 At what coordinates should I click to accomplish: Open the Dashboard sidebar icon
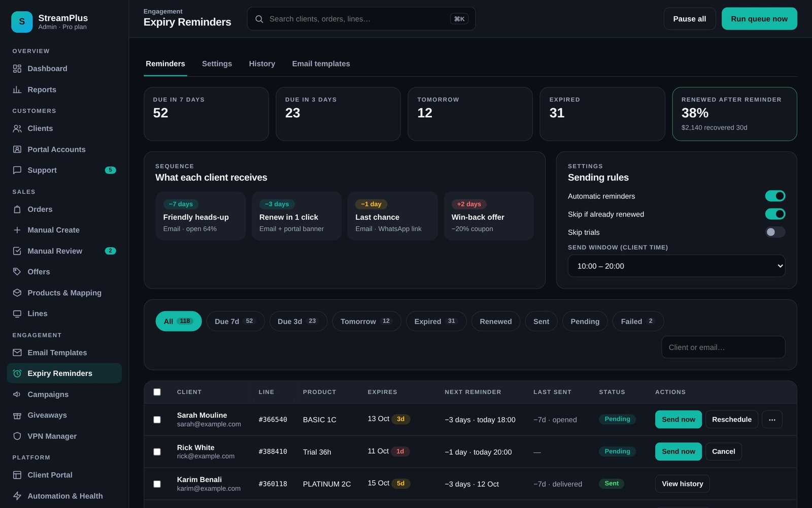point(17,69)
